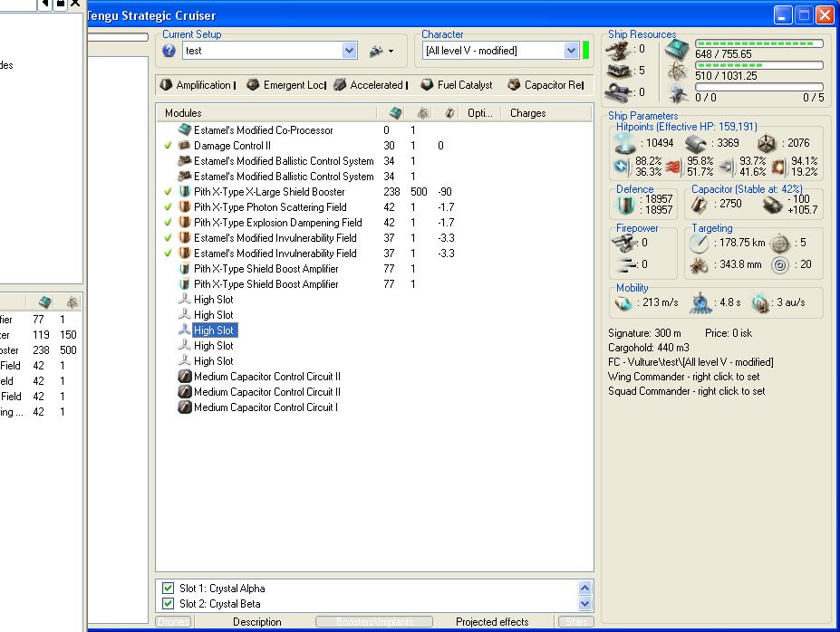Click the defence tank icon showing 18957
840x632 pixels.
625,205
